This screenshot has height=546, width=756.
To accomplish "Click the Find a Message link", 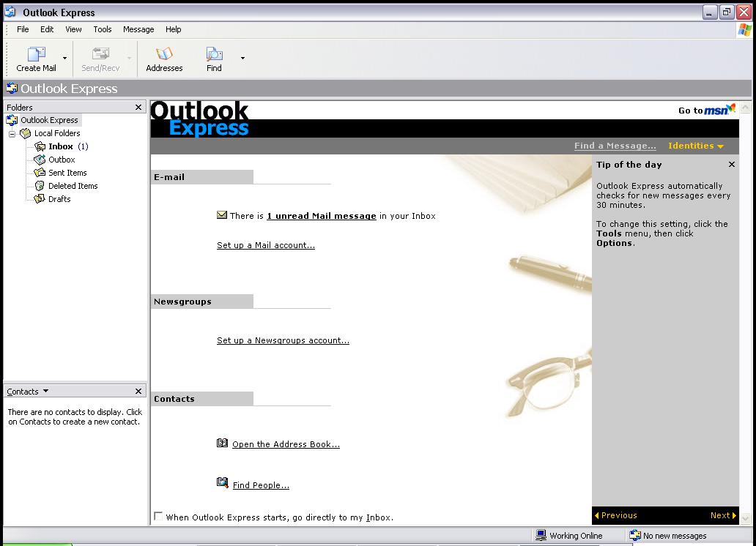I will click(615, 146).
